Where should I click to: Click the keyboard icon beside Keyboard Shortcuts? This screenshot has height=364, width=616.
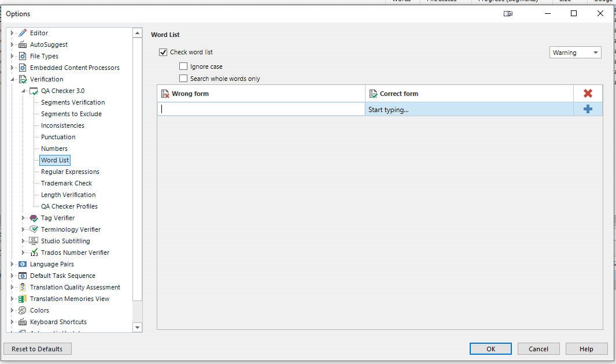point(21,322)
